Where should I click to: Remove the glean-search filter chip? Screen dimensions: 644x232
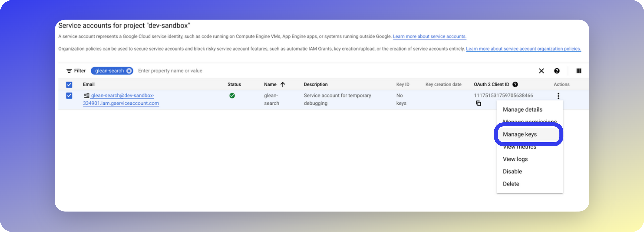[x=129, y=71]
